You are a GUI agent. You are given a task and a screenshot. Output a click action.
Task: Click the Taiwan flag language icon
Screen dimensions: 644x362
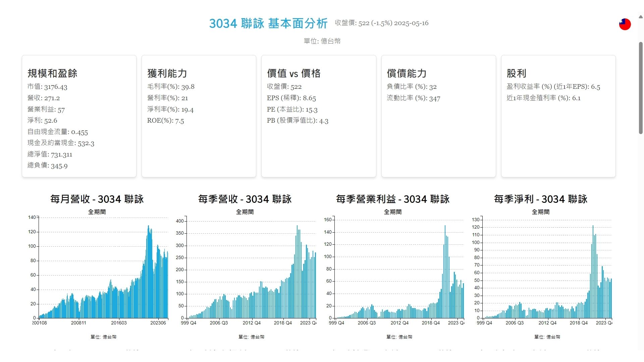coord(625,24)
